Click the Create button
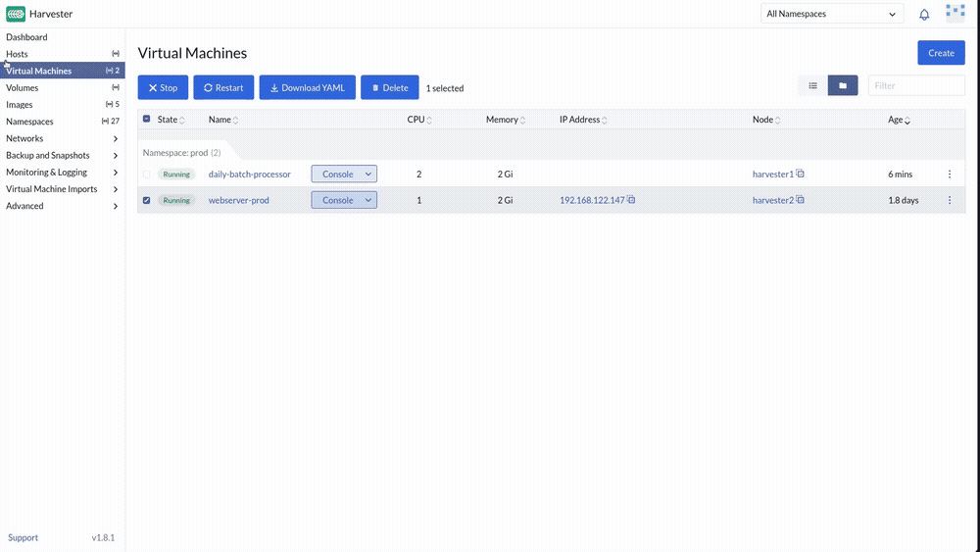This screenshot has width=980, height=552. pyautogui.click(x=941, y=53)
